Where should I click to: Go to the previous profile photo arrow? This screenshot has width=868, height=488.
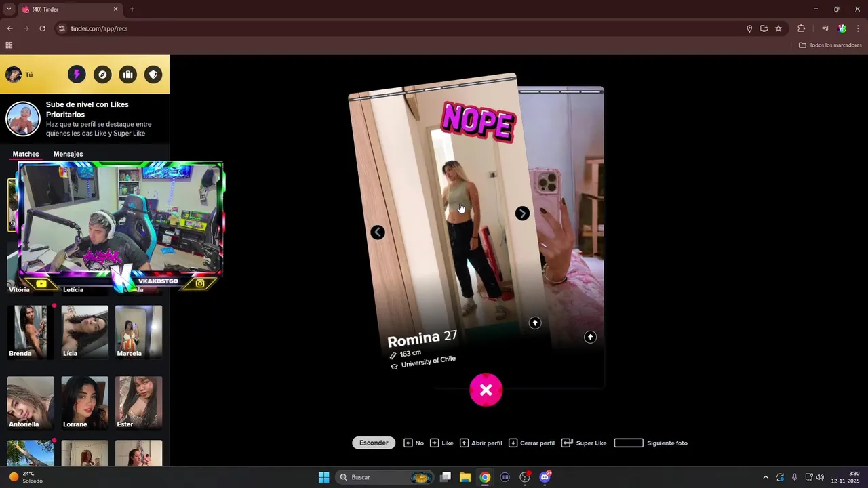(x=378, y=232)
